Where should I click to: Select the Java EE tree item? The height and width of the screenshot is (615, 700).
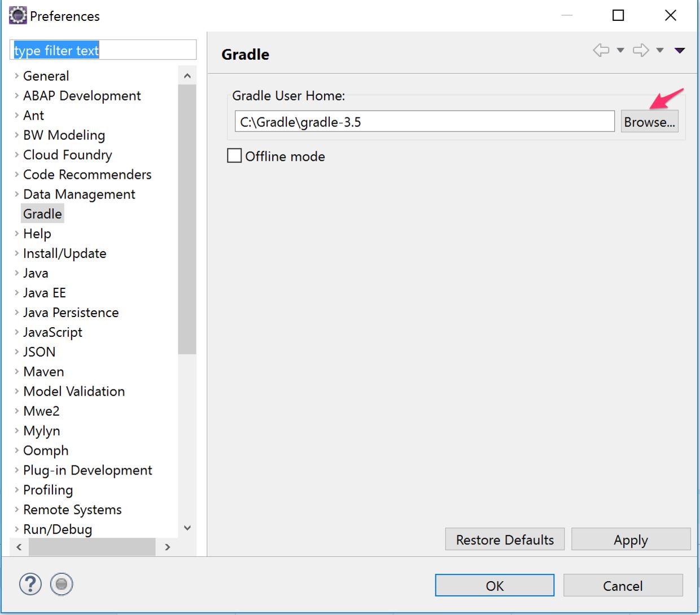[x=45, y=293]
